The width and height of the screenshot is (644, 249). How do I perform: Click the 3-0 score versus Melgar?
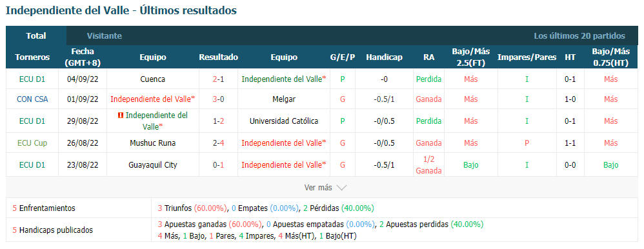click(x=219, y=99)
